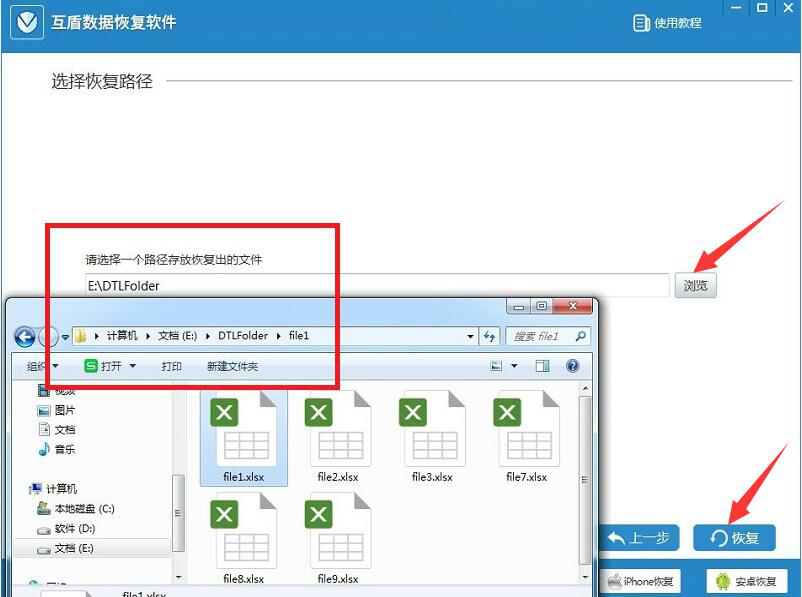This screenshot has width=802, height=597.
Task: Select file1.xlsx thumbnail
Action: pyautogui.click(x=243, y=438)
